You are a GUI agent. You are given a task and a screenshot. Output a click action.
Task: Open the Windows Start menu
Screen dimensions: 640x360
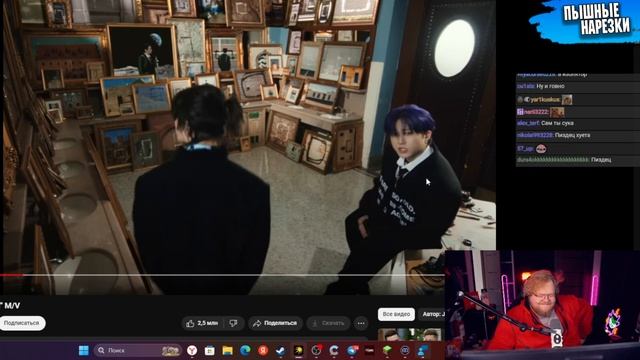click(x=84, y=350)
